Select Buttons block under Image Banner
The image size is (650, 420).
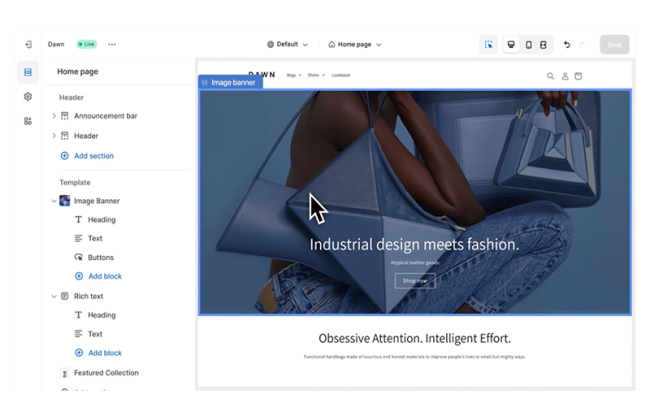coord(100,257)
